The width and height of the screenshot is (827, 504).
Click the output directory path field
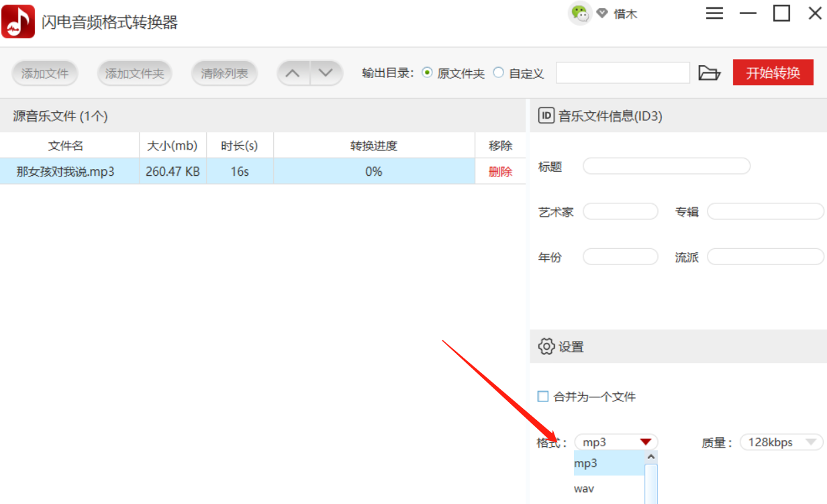623,72
